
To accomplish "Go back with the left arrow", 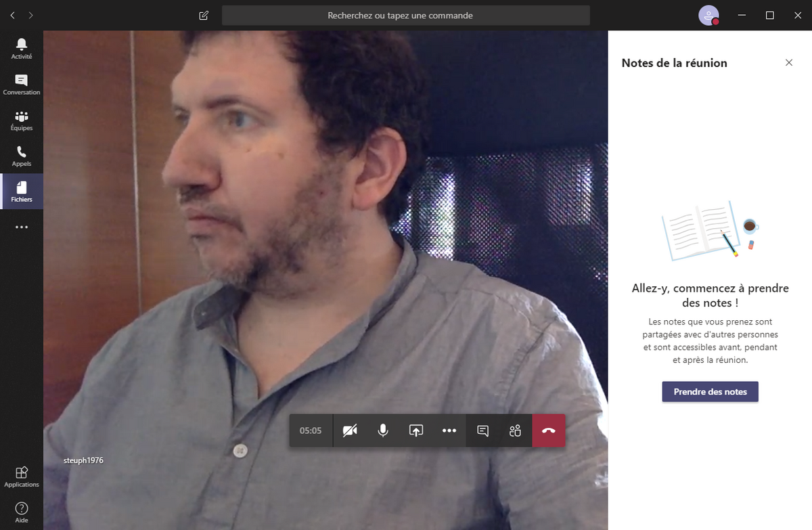I will (x=13, y=15).
